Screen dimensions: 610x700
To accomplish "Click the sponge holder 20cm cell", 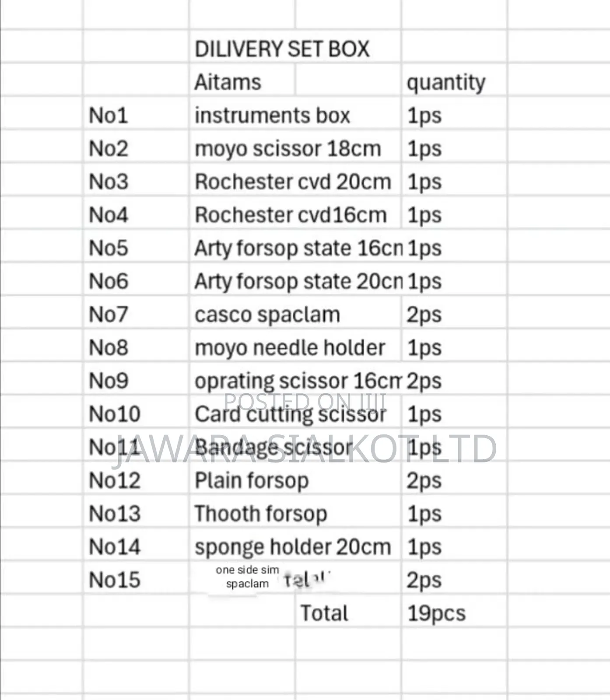I will (x=295, y=546).
